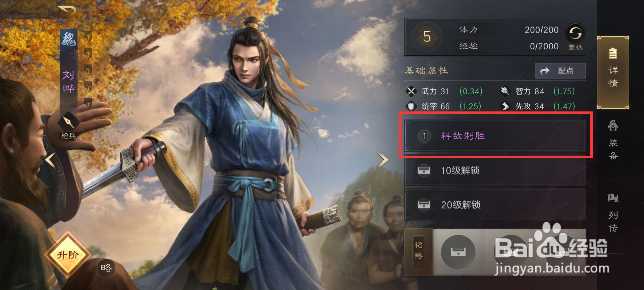Image resolution: width=644 pixels, height=290 pixels.
Task: Show previous hero with left chevron
Action: click(50, 160)
